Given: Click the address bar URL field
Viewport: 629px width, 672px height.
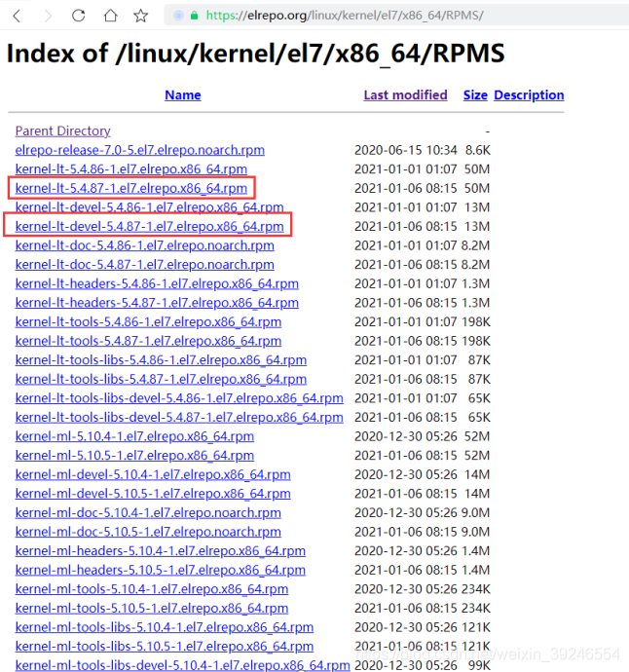Looking at the screenshot, I should (396, 16).
